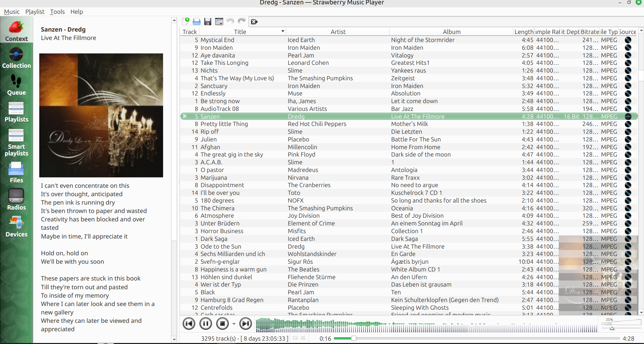
Task: Open the Queue sidebar tab
Action: coord(16,85)
